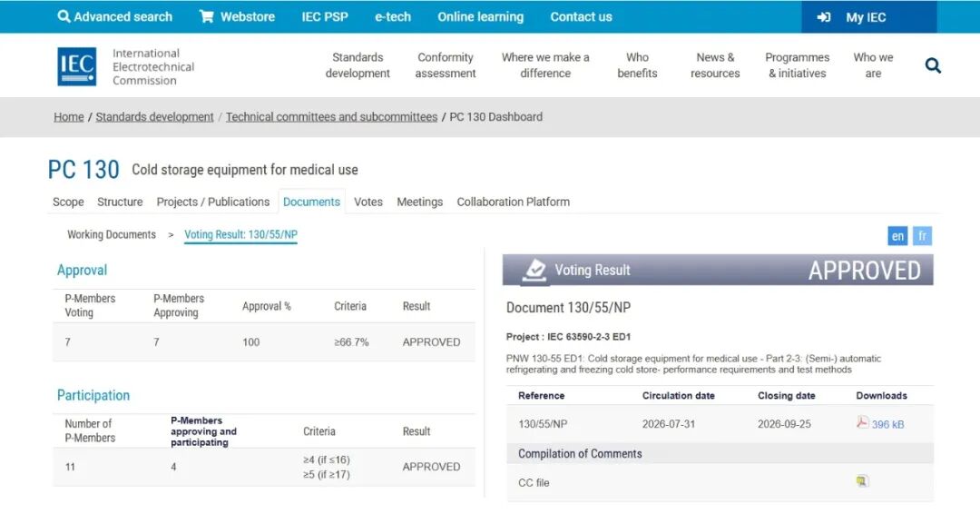Viewport: 980px width, 514px height.
Task: Click the Participation section heading
Action: pyautogui.click(x=93, y=395)
